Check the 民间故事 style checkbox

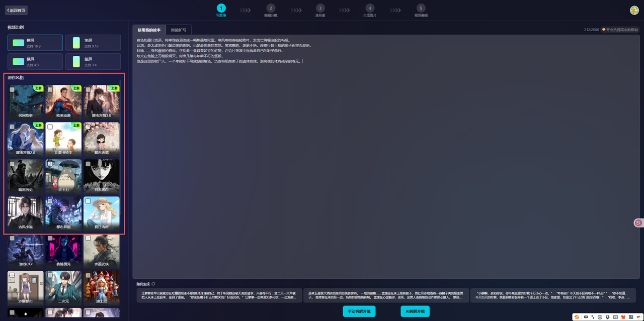point(12,90)
